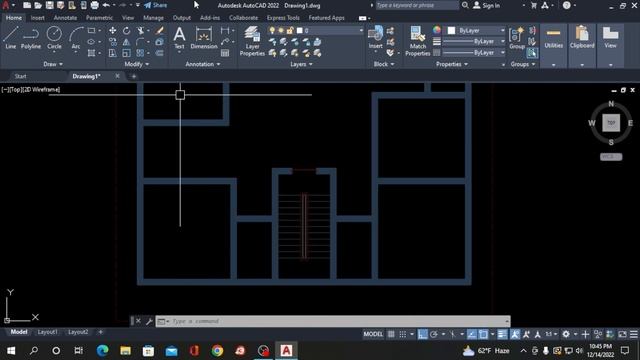Image resolution: width=640 pixels, height=360 pixels.
Task: Open the Annotate ribbon tab
Action: tap(65, 18)
